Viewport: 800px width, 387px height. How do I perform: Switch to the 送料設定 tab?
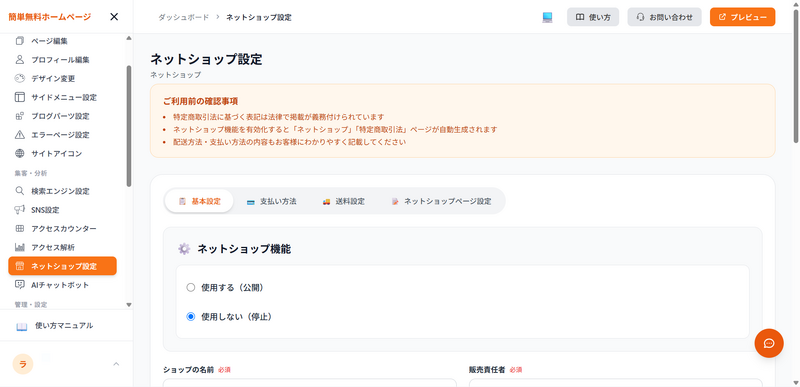[343, 201]
